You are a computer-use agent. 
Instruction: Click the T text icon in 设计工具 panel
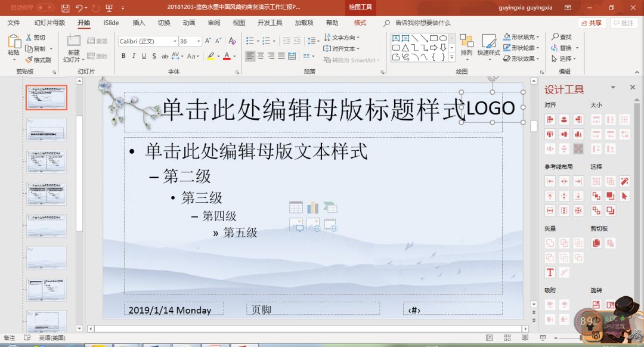tap(549, 272)
